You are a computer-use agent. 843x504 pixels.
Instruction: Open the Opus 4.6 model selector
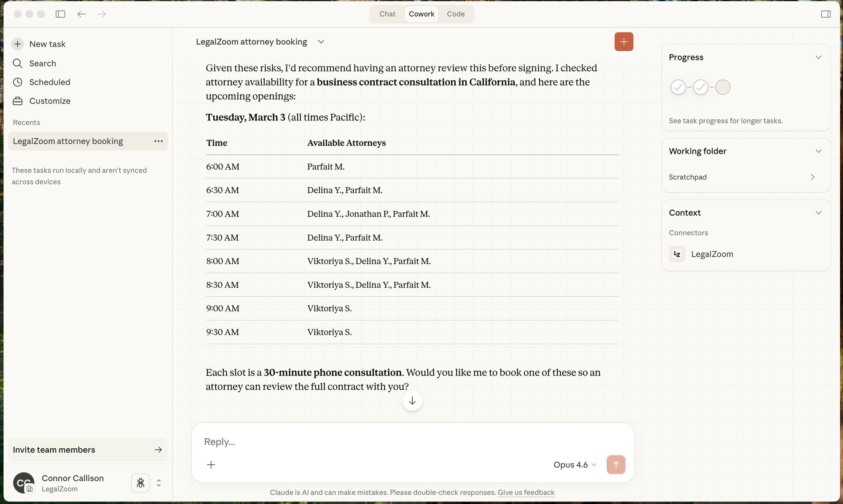pyautogui.click(x=574, y=464)
